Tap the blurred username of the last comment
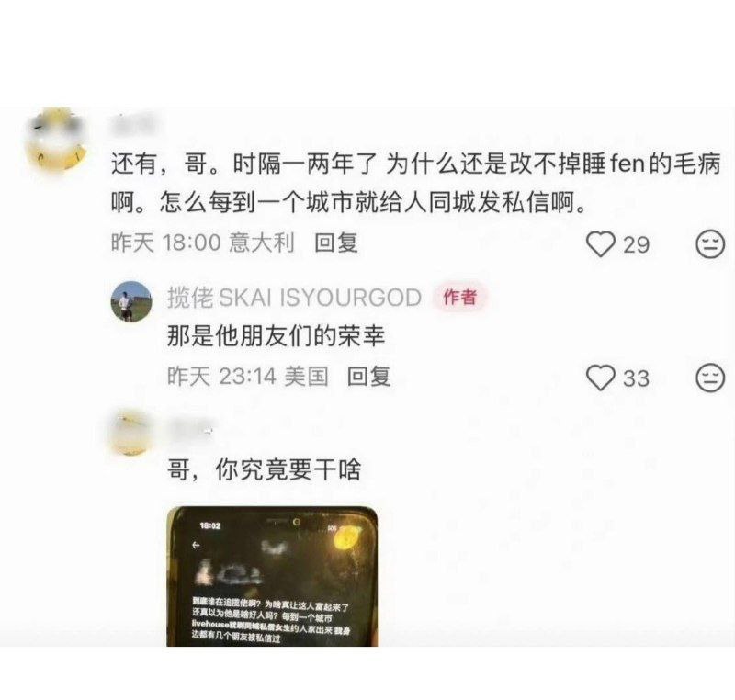735x700 pixels. 190,428
